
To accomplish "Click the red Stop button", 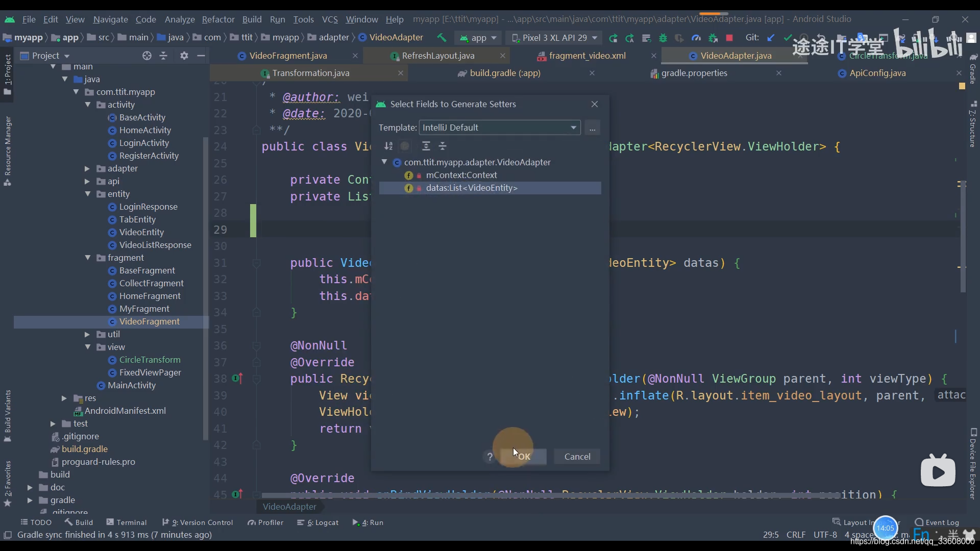I will pos(729,38).
